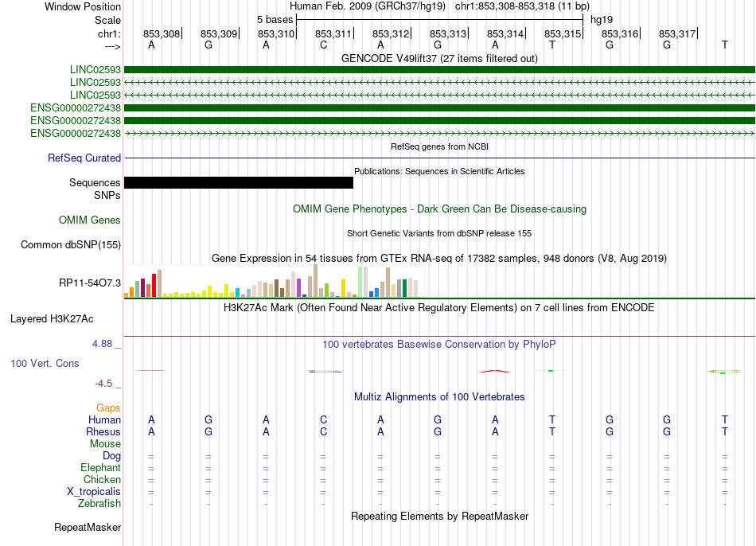Click position label 853,317 on the ruler
Viewport: 756px width, 546px height.
coord(677,33)
